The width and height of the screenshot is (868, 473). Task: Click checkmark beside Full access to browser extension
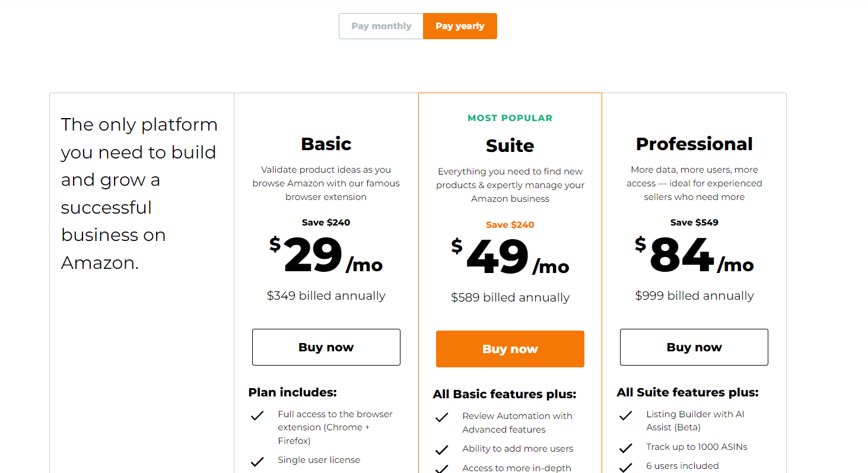click(257, 416)
